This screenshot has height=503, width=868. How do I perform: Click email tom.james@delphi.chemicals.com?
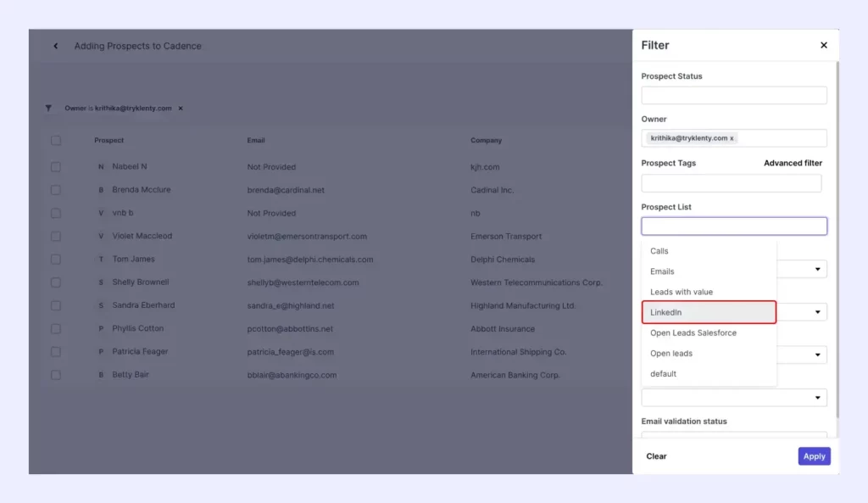click(310, 260)
